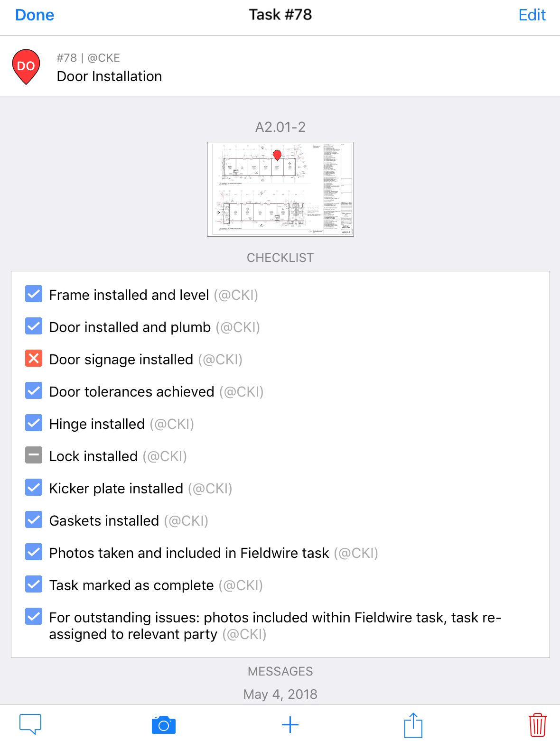Toggle Kicker plate installed checkbox

coord(34,488)
